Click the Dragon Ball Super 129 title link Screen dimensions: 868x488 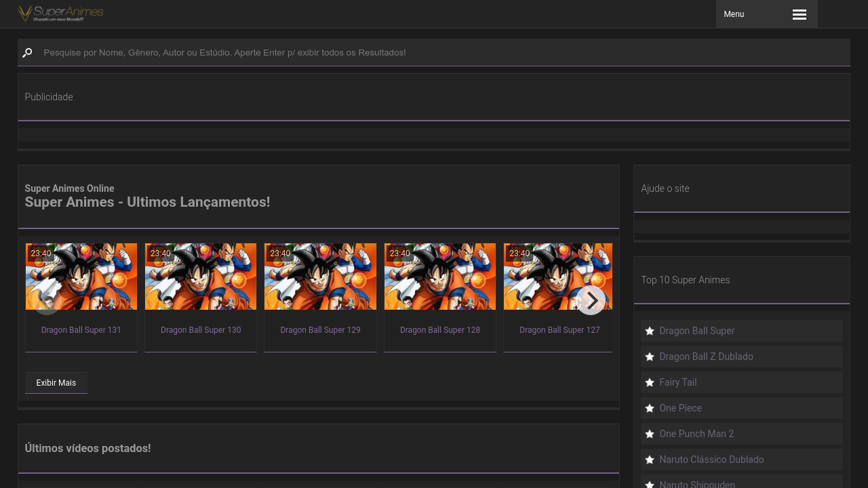320,330
